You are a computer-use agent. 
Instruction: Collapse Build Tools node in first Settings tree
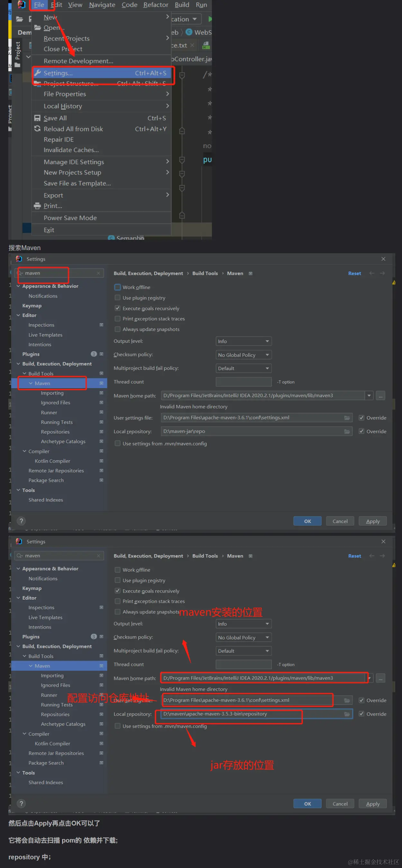[24, 373]
